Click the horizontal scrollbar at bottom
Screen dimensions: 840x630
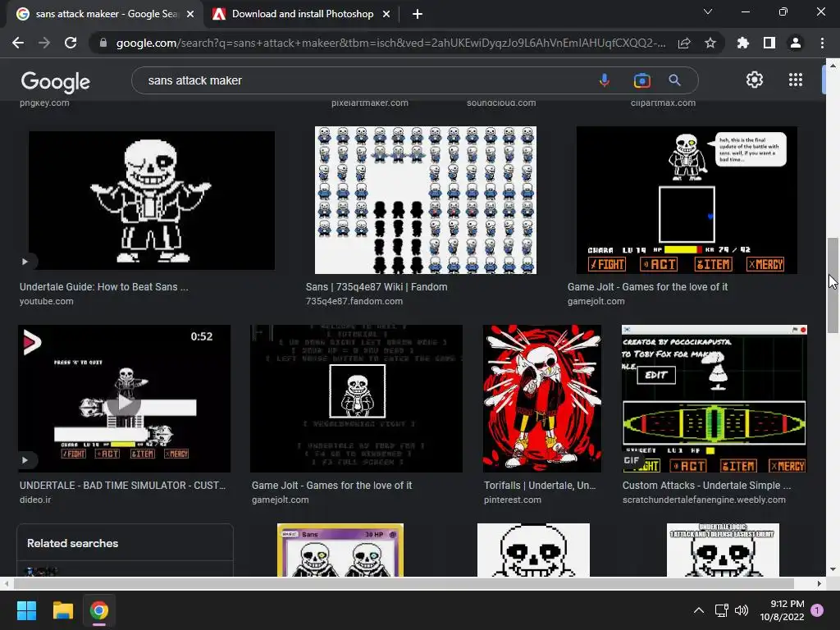point(404,583)
